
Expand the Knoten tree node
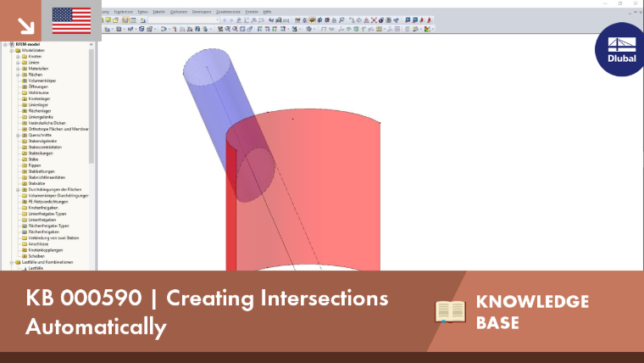coord(18,56)
